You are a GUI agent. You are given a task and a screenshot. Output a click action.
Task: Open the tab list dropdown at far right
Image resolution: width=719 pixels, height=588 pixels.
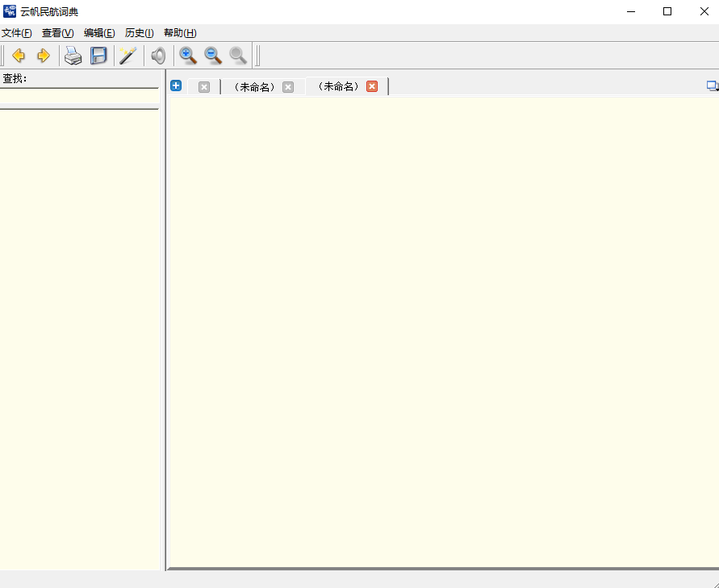[x=712, y=86]
